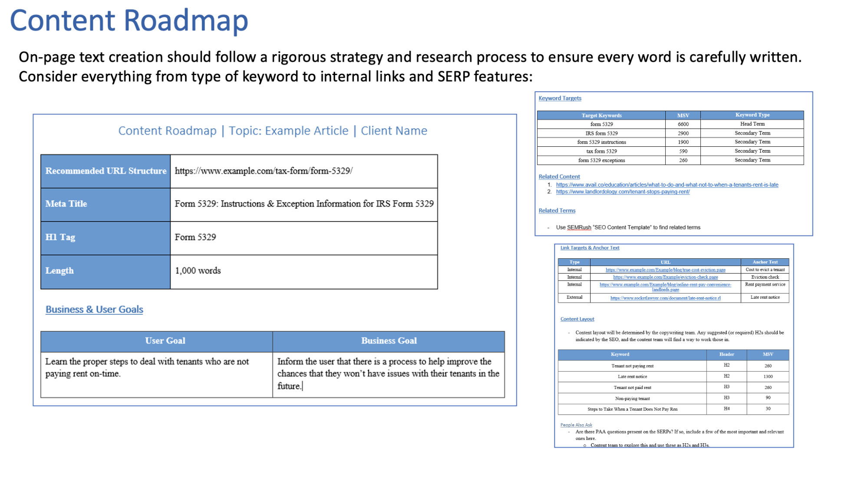Click the Business & User Goals link

(x=94, y=310)
